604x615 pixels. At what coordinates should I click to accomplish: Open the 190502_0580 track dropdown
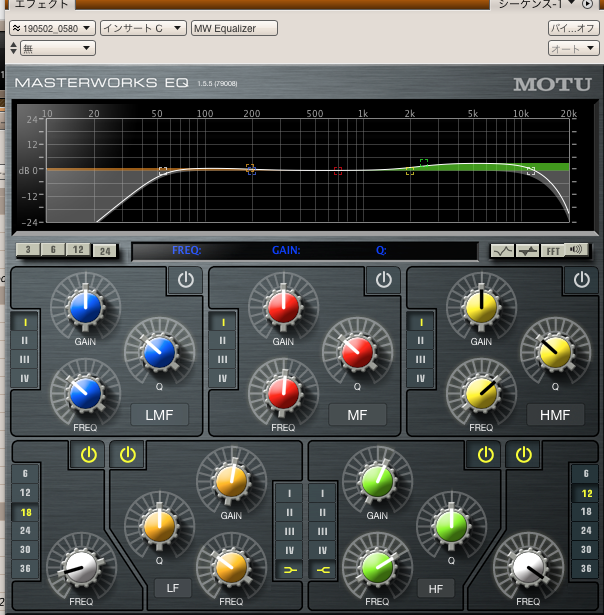tap(52, 28)
